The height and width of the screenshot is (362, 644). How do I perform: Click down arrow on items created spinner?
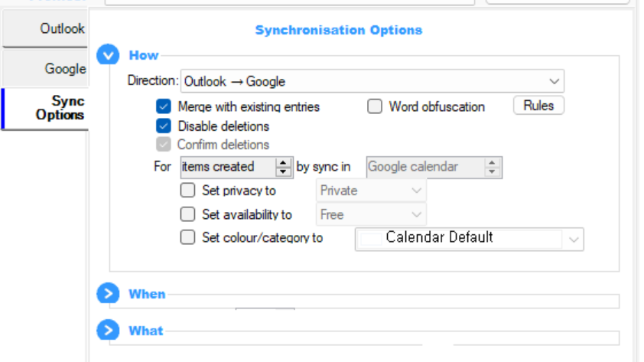pos(283,172)
